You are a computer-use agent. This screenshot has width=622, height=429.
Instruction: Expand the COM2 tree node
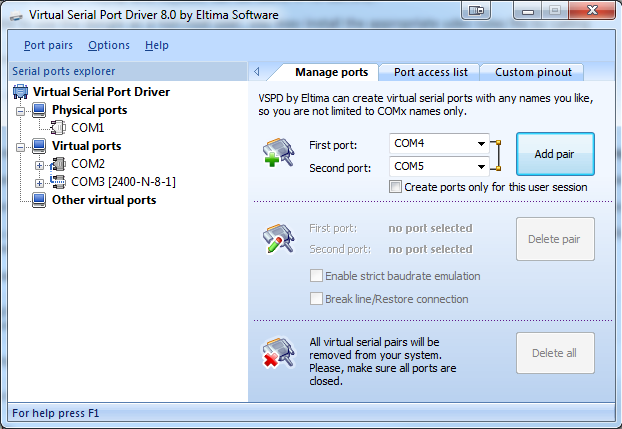[x=39, y=165]
